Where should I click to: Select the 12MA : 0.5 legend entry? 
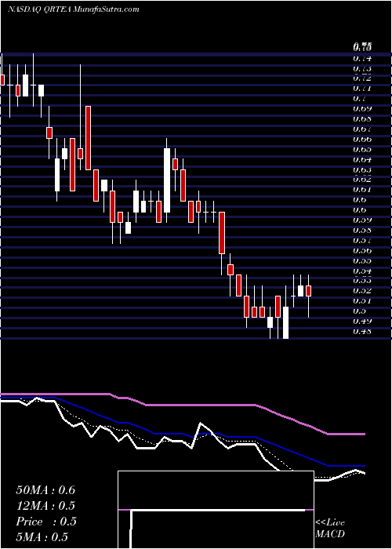pos(45,506)
